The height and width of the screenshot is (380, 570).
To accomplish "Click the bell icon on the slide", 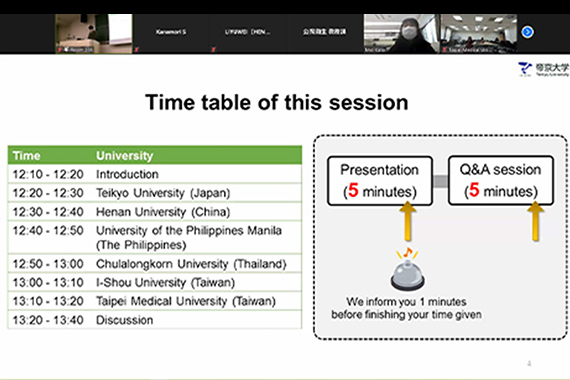I will (x=408, y=270).
